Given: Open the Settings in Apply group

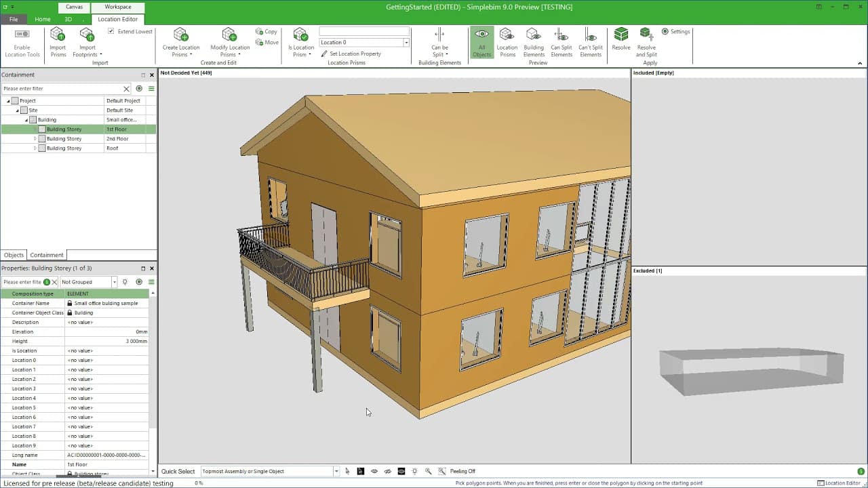Looking at the screenshot, I should (x=675, y=32).
